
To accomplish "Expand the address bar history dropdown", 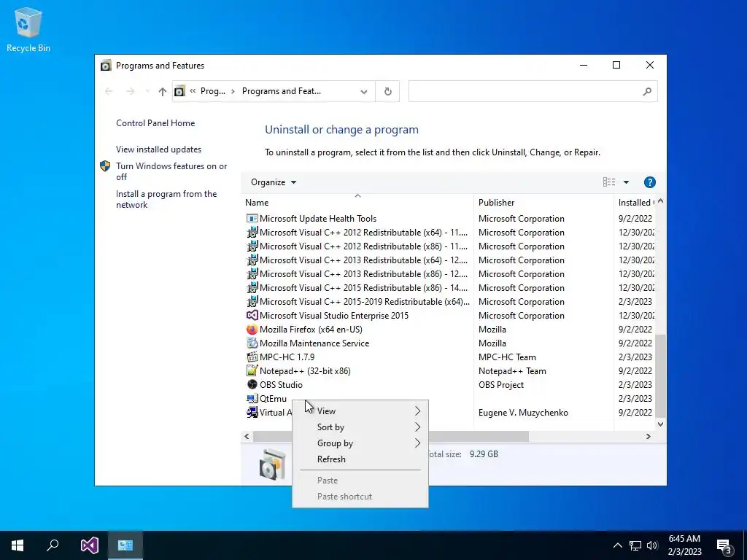I will [364, 91].
